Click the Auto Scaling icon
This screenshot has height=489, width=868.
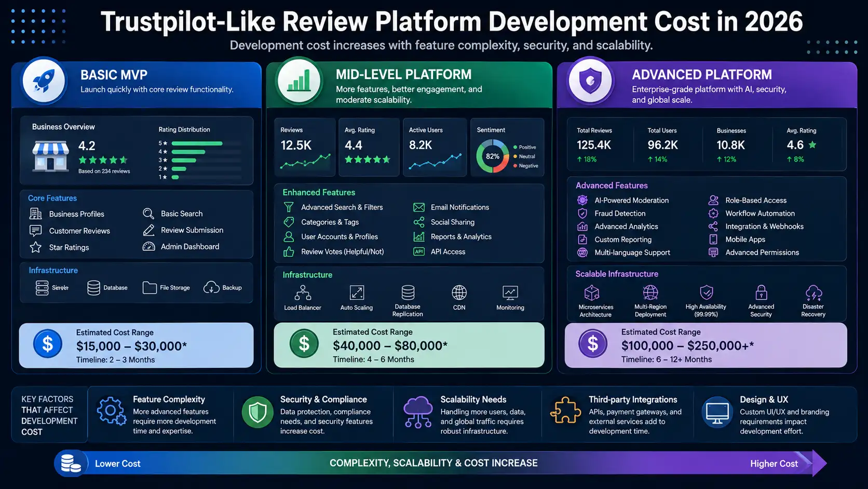click(357, 293)
